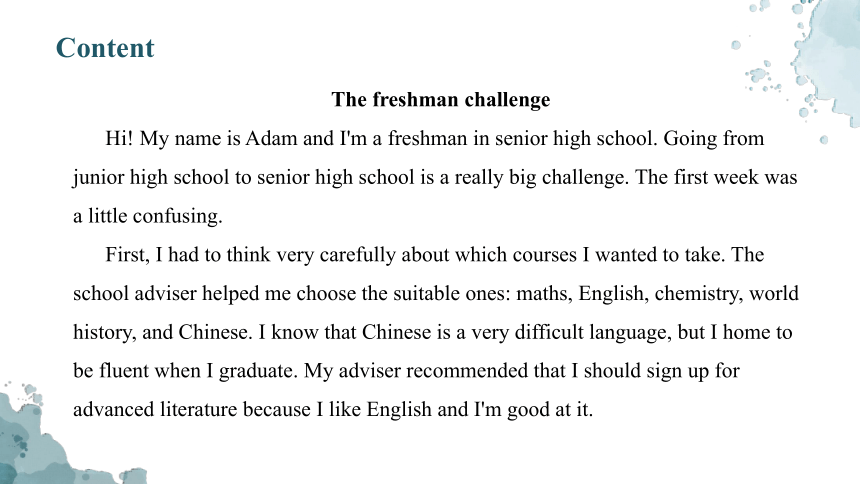Click the title "The freshman challenge"
Viewport: 860px width, 484px height.
(441, 100)
